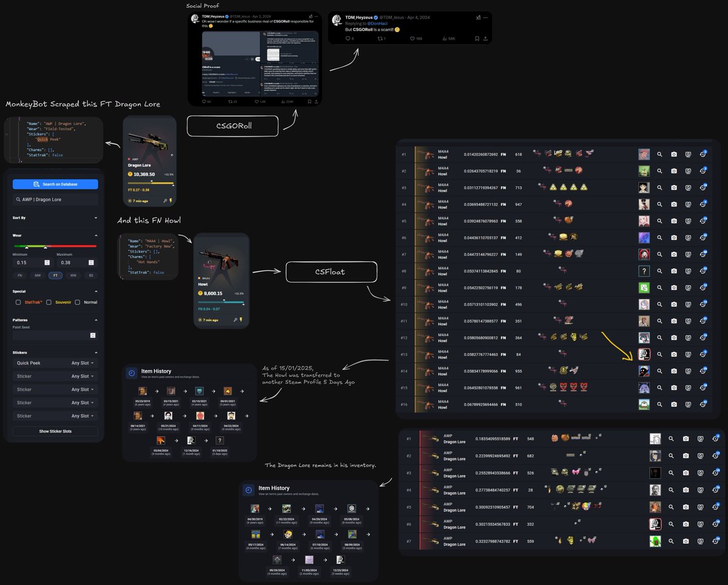Click the CSFloat label box
The height and width of the screenshot is (585, 728).
click(331, 272)
